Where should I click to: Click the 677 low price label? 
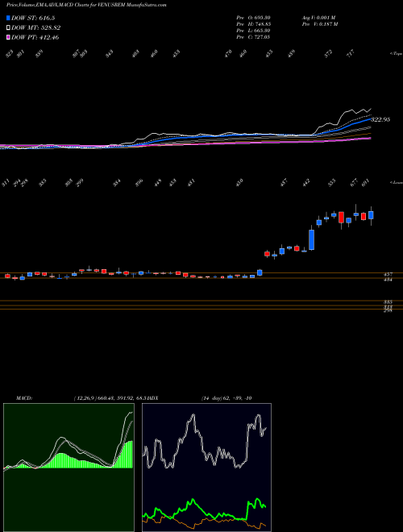pyautogui.click(x=354, y=183)
